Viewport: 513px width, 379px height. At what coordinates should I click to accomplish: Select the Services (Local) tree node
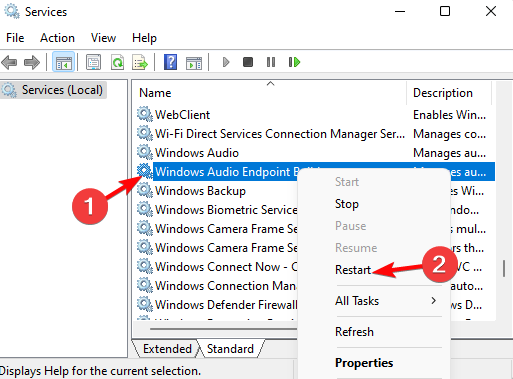[x=53, y=90]
